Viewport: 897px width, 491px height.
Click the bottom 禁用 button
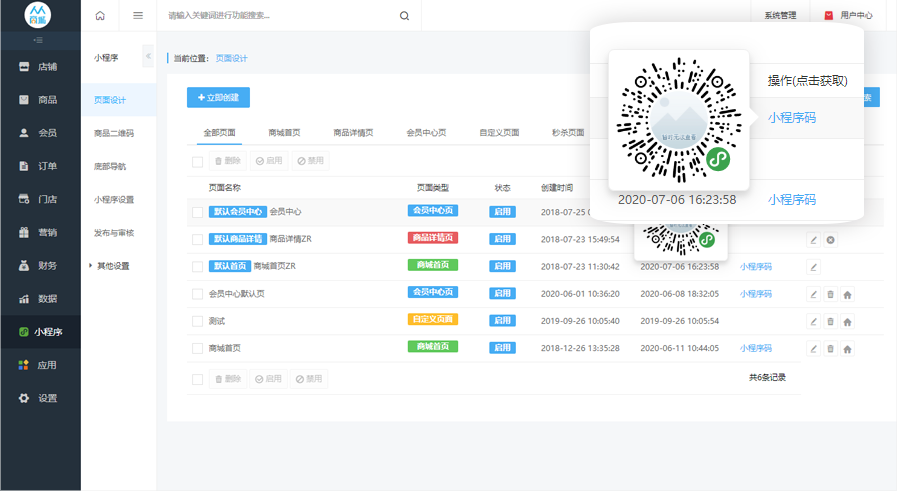(309, 379)
